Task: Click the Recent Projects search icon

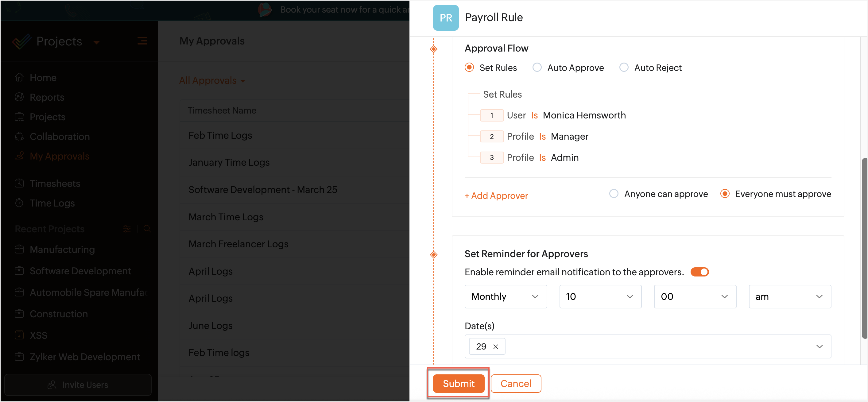Action: (147, 229)
